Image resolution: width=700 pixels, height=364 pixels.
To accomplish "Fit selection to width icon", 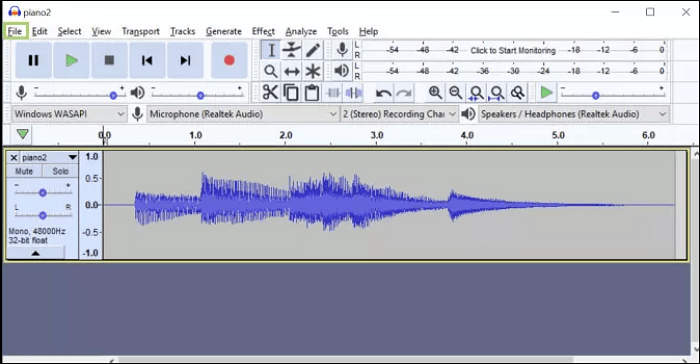I will [x=476, y=92].
